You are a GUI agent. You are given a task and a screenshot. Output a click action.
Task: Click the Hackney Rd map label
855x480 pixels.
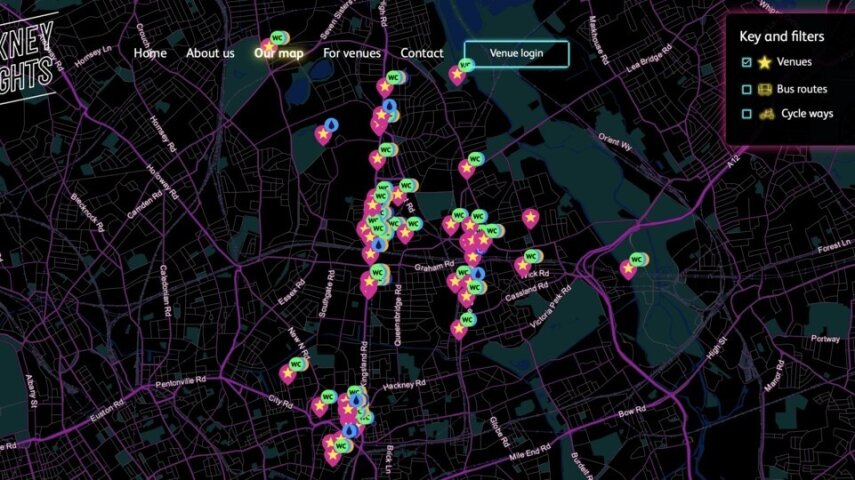[404, 385]
